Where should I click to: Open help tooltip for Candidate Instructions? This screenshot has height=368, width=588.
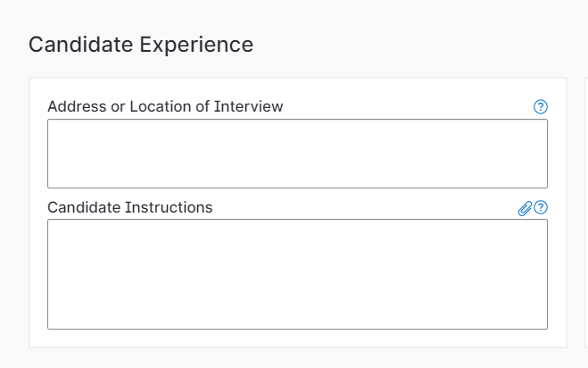tap(540, 207)
